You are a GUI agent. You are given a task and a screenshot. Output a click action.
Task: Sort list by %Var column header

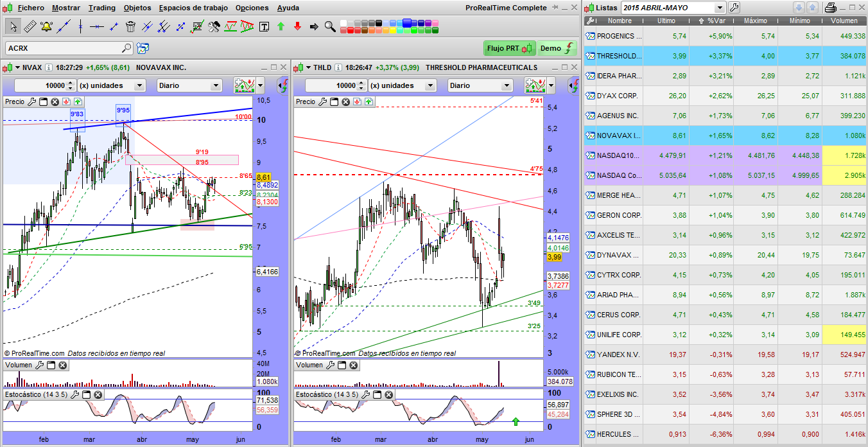711,21
